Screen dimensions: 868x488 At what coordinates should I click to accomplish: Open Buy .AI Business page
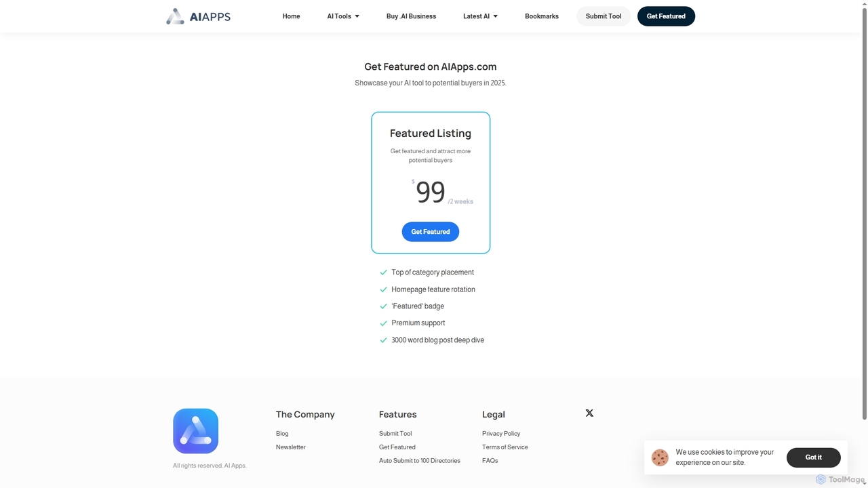pyautogui.click(x=411, y=16)
